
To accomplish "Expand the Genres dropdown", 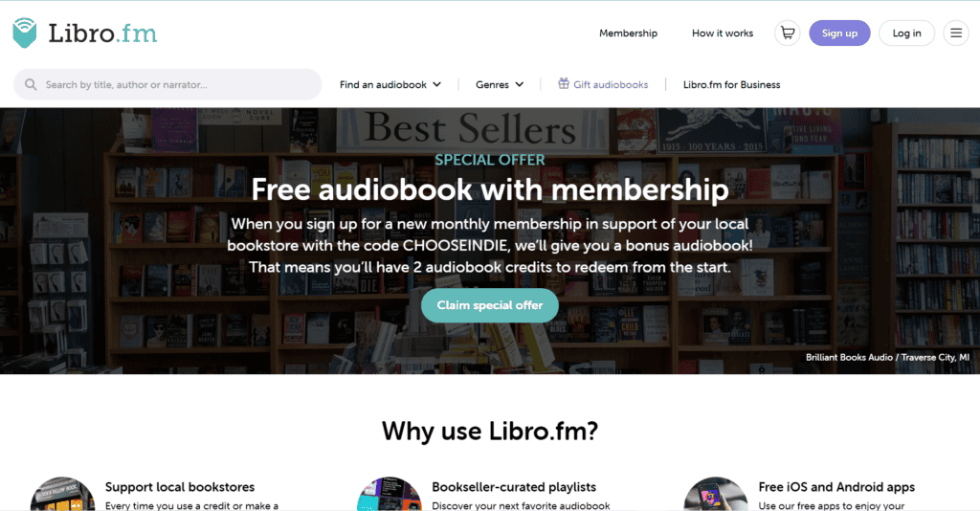I will tap(500, 84).
